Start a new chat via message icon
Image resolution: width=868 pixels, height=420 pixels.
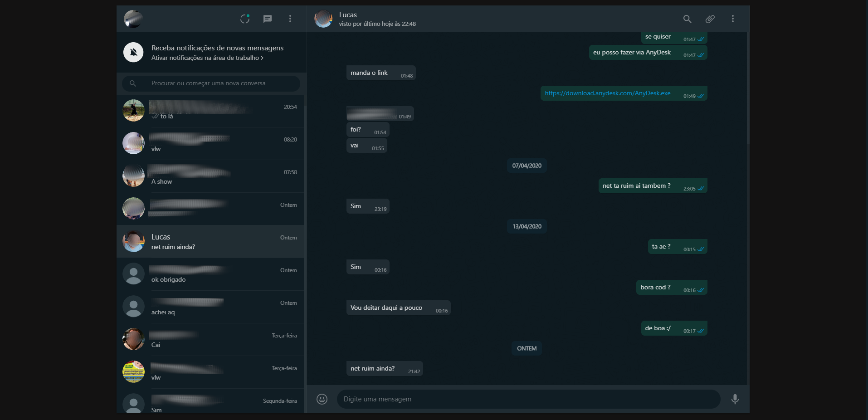point(268,19)
